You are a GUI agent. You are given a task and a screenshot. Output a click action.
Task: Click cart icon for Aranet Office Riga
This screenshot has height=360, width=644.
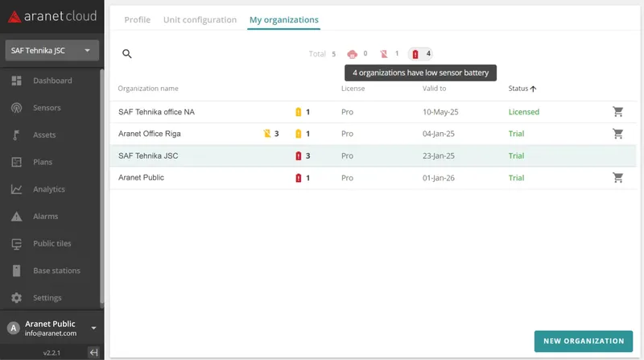(x=617, y=134)
